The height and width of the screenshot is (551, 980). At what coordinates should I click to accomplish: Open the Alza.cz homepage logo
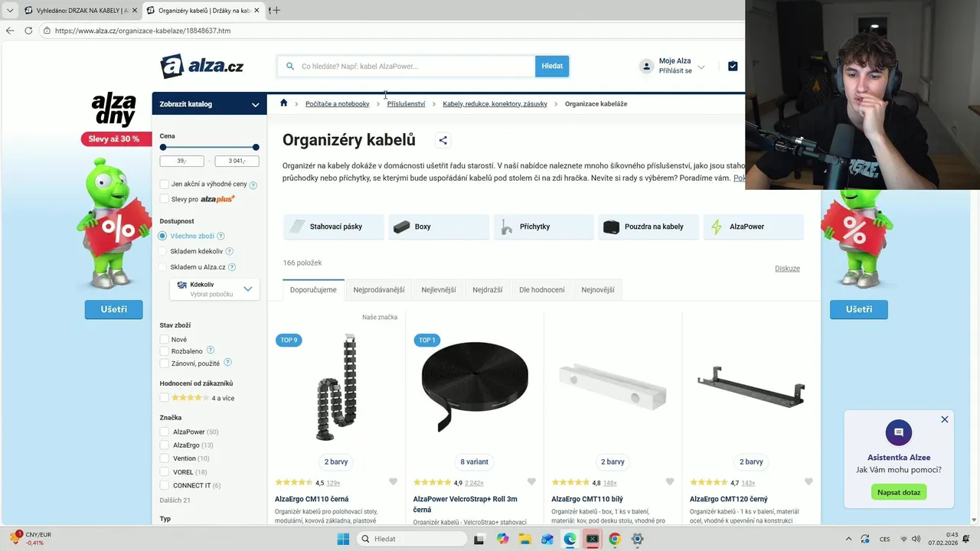pos(202,66)
